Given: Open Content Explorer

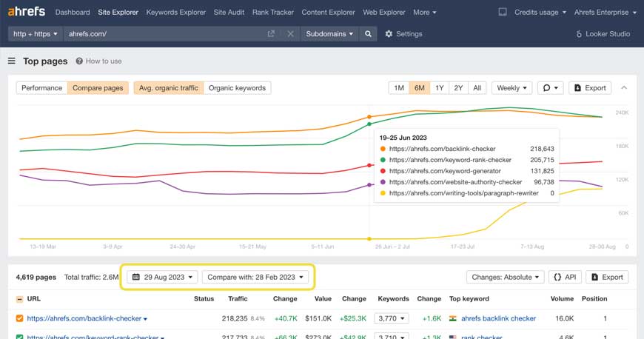Looking at the screenshot, I should (x=328, y=13).
